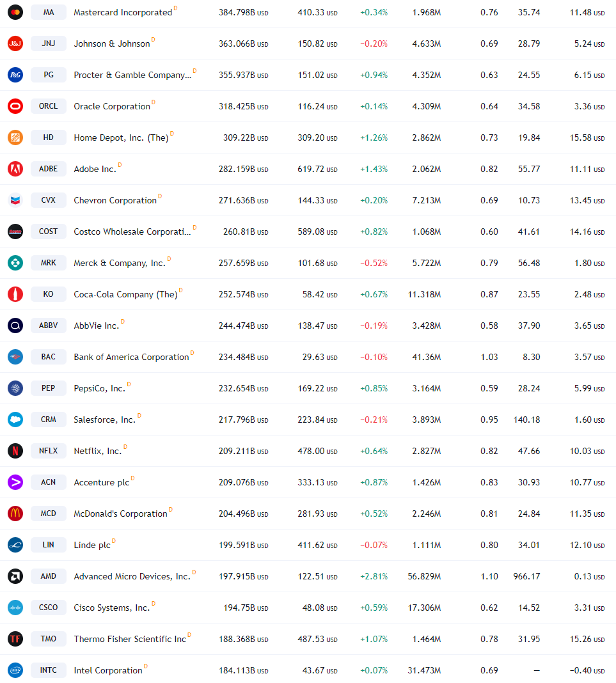Screen dimensions: 616x683
Task: Click the Netflix logo icon
Action: point(15,451)
